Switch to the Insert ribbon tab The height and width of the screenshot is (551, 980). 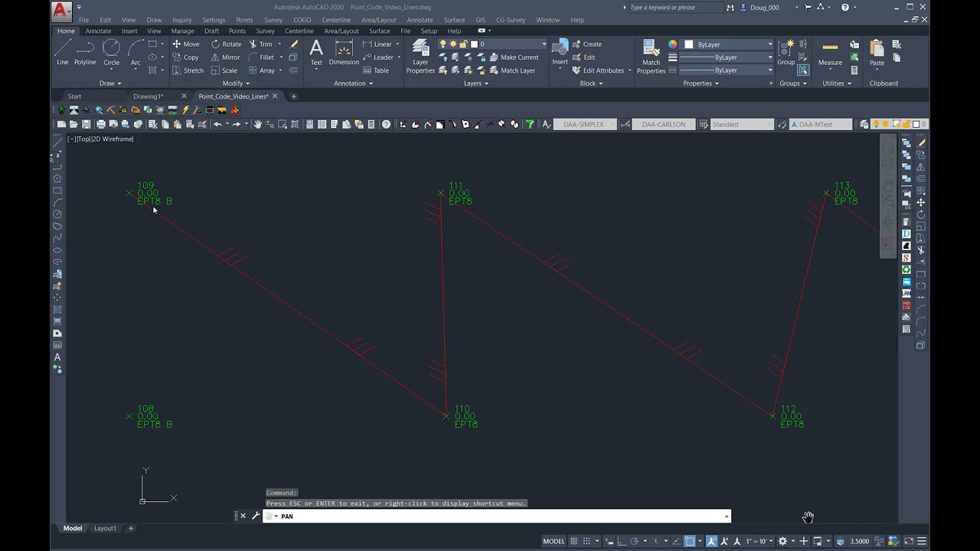(129, 31)
